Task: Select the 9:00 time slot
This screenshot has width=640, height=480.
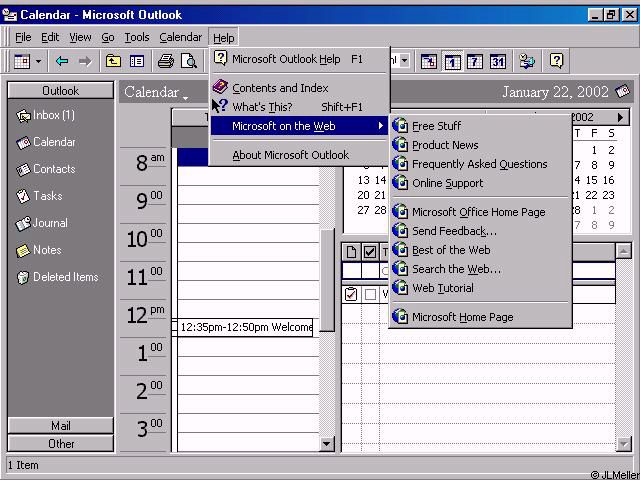Action: pos(248,195)
